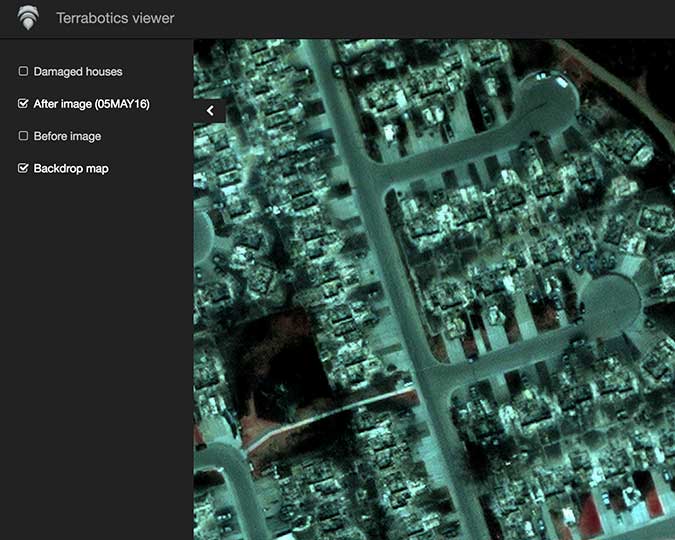
Task: Uncheck the After image (05MAY16) checkbox
Action: [23, 104]
